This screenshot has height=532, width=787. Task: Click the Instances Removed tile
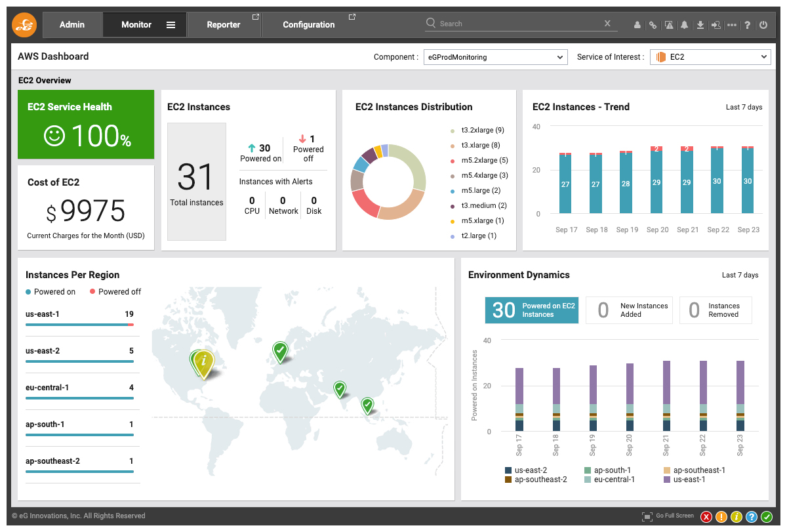tap(716, 310)
